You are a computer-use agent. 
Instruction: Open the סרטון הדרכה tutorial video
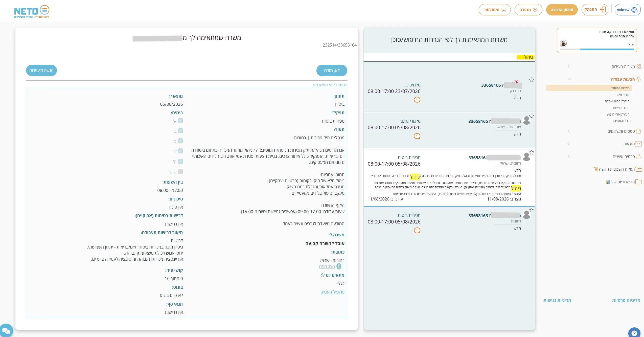click(562, 10)
